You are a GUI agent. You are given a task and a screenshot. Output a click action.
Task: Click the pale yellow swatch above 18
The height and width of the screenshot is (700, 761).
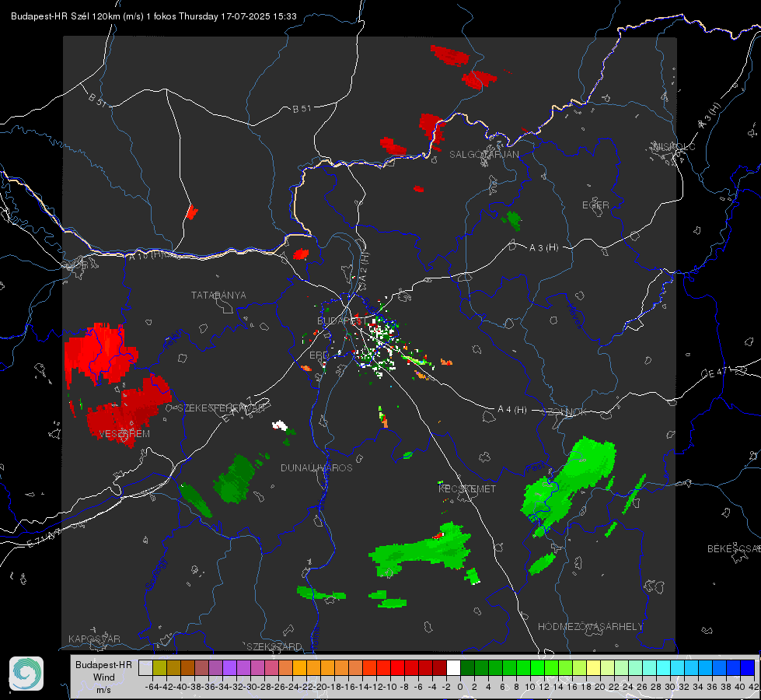point(594,667)
